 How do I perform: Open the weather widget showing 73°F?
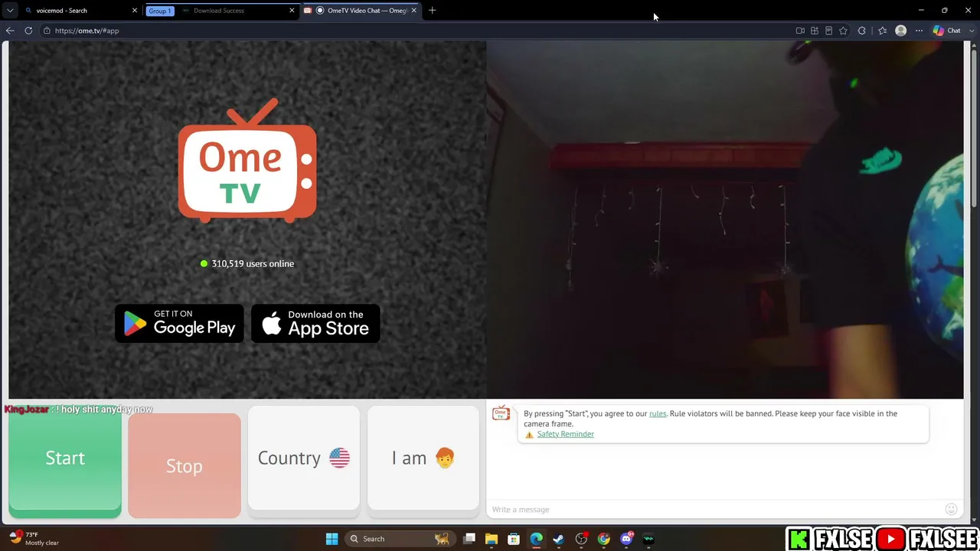click(x=34, y=539)
